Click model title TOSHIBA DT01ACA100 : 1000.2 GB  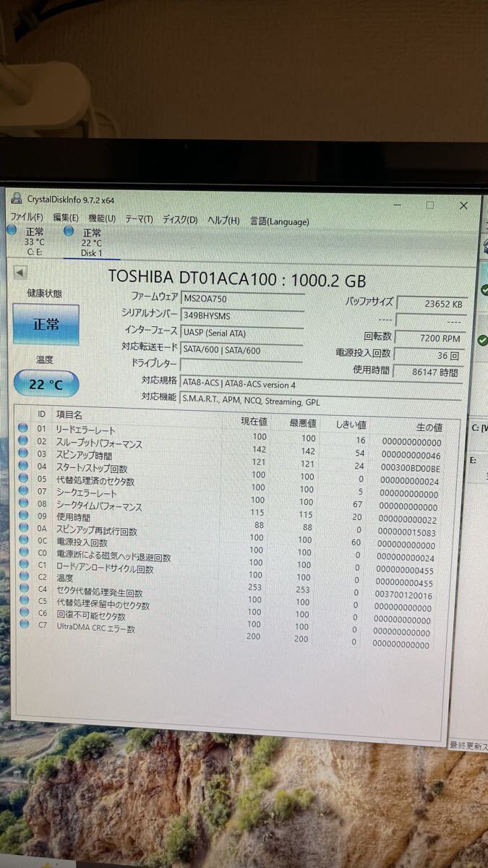[x=237, y=278]
